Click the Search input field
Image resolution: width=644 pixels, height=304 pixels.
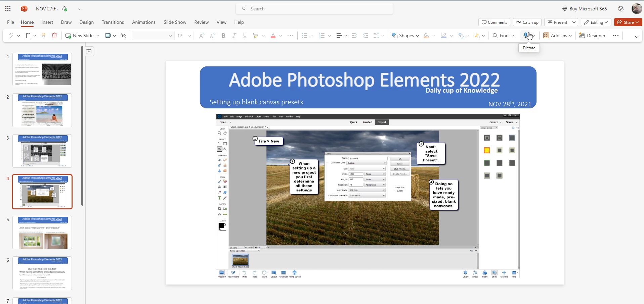tap(314, 9)
